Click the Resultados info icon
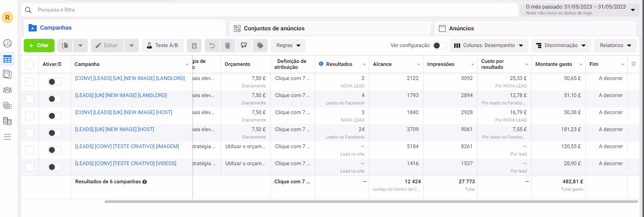This screenshot has width=644, height=217. coord(321,64)
